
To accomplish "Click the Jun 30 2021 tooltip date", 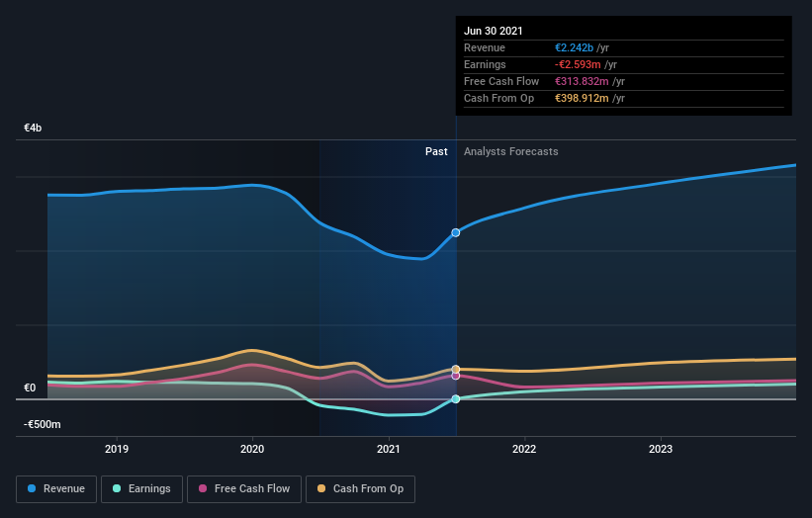I will 493,31.
